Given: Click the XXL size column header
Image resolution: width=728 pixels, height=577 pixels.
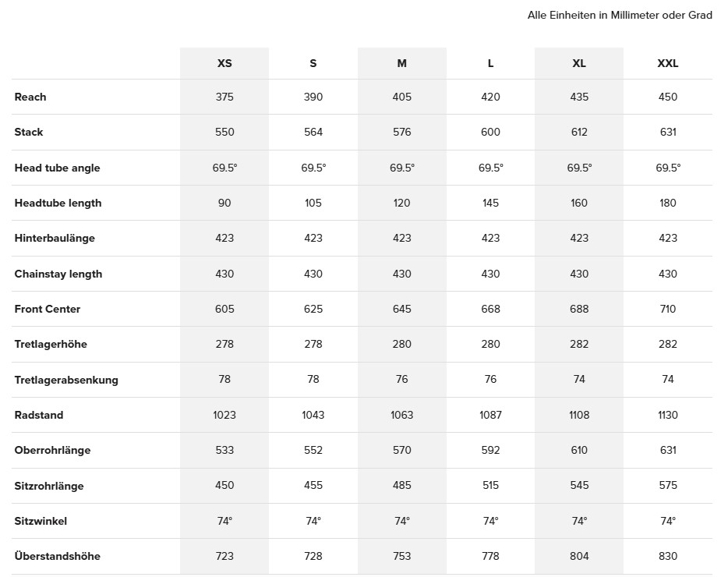Looking at the screenshot, I should (668, 63).
